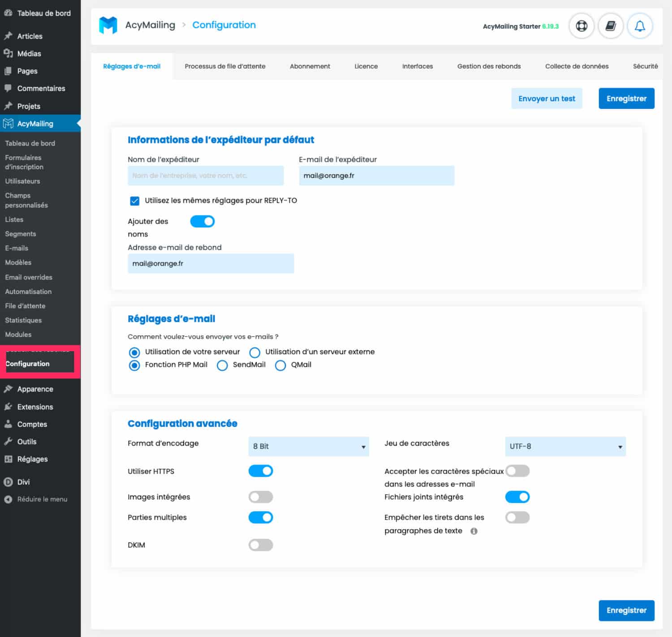This screenshot has width=672, height=637.
Task: Click the Réduire le menu arrow icon
Action: pos(8,499)
